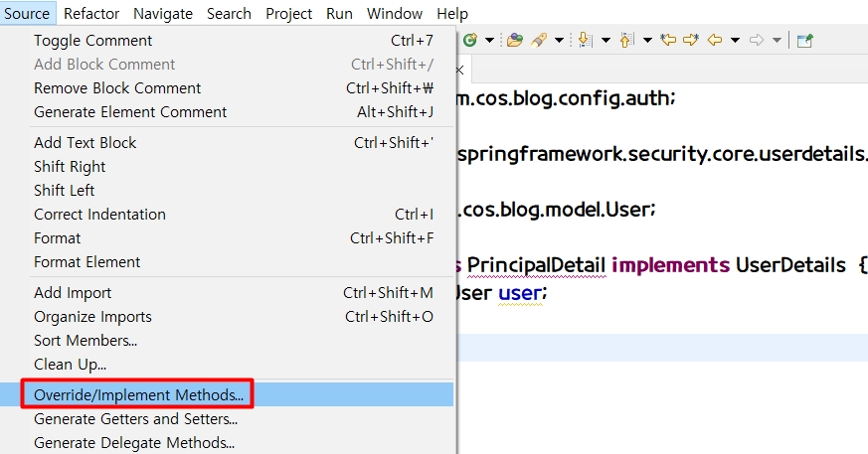Click the Next Edit Location icon
Screen dimensions: 868x454
coord(691,40)
